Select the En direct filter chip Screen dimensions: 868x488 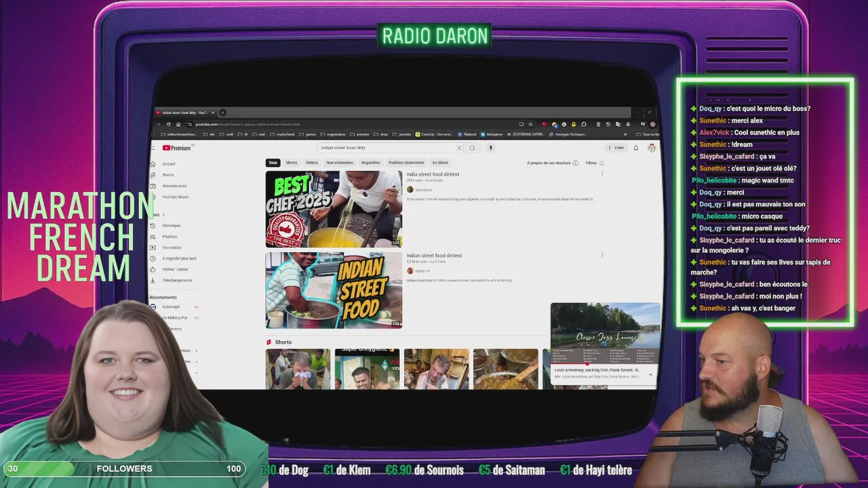coord(440,163)
